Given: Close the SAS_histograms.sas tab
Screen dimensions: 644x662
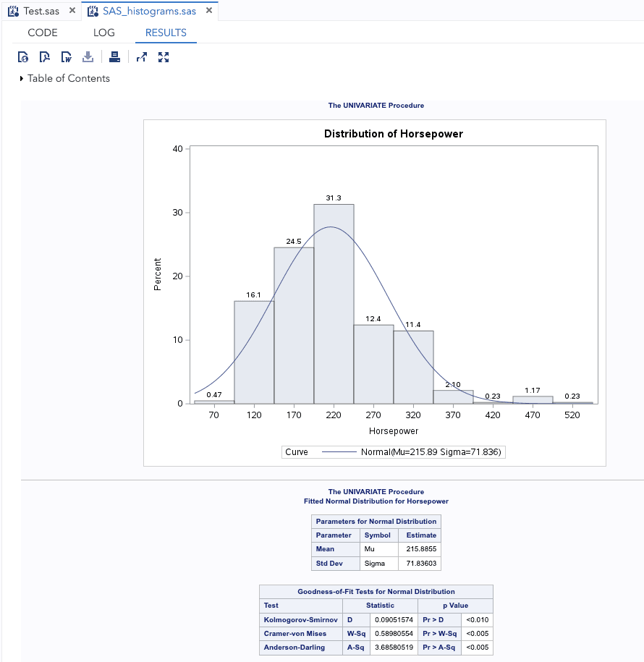Looking at the screenshot, I should 209,12.
